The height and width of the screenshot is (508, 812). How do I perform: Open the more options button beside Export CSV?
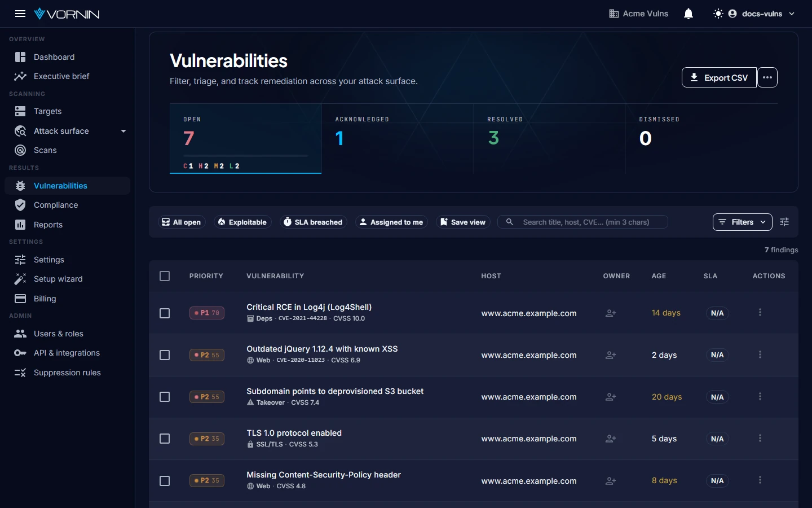pos(767,77)
